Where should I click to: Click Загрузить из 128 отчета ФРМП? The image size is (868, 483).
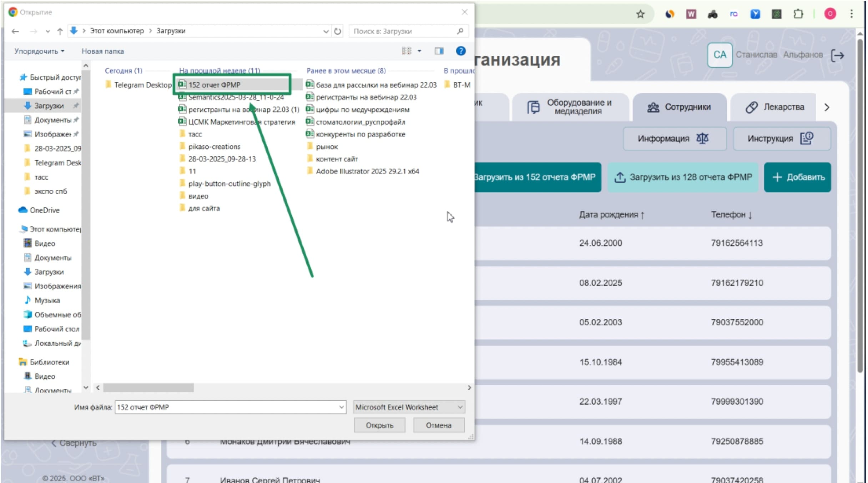pos(683,177)
